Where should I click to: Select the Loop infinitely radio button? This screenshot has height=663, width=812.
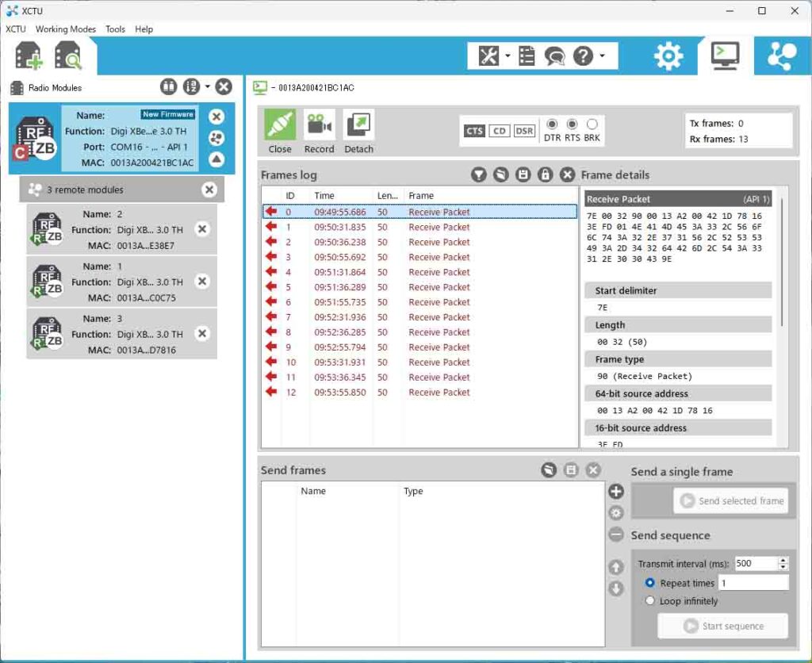coord(650,601)
